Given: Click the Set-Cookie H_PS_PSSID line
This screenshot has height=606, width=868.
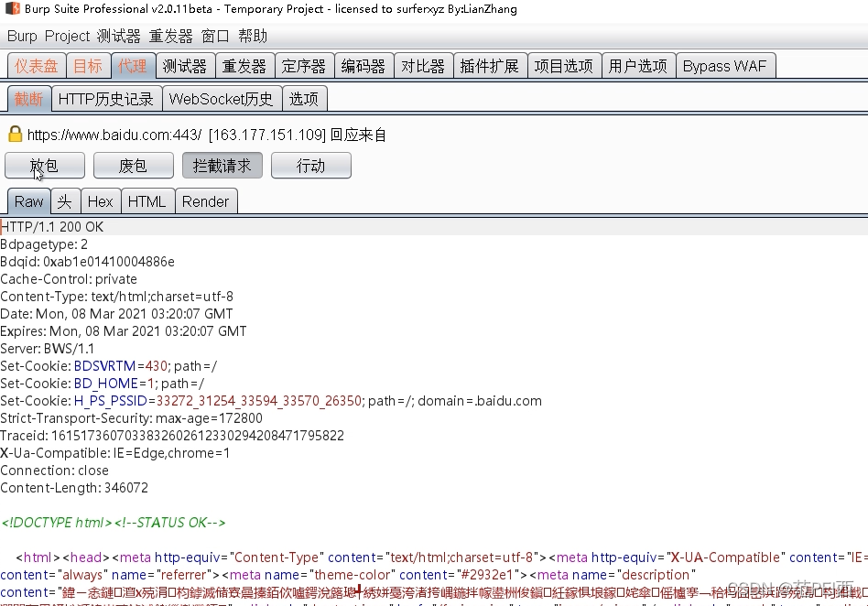Looking at the screenshot, I should [271, 401].
